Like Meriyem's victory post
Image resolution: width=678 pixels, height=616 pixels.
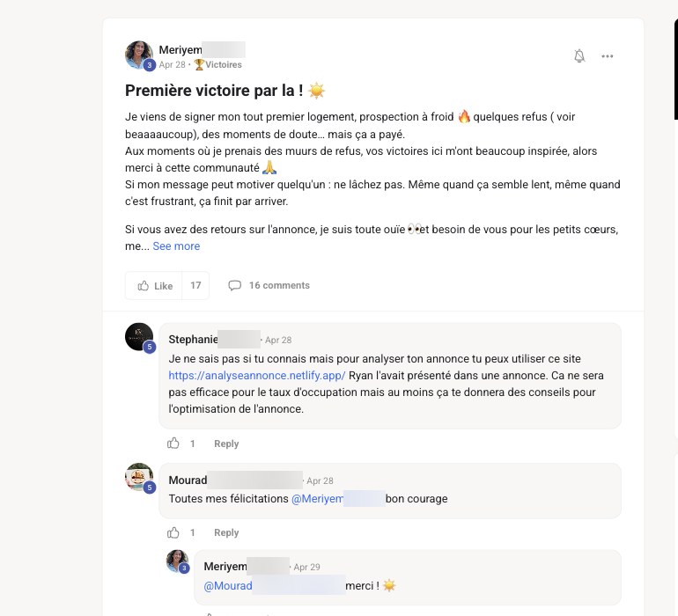[154, 286]
